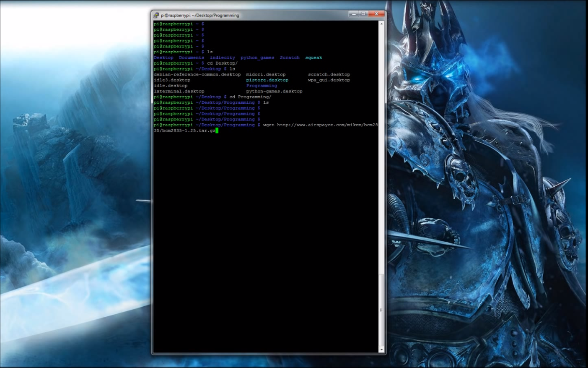Click 'midori.desktop' file name
The image size is (588, 368).
[x=266, y=74]
